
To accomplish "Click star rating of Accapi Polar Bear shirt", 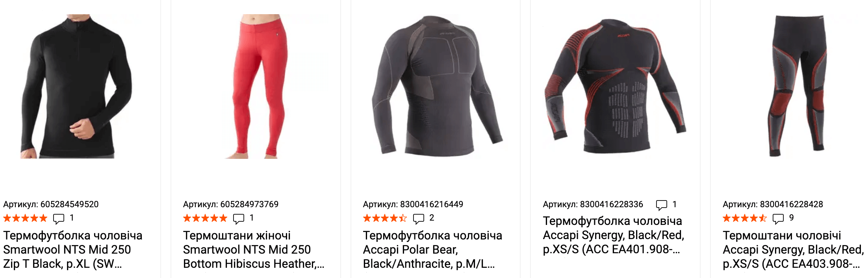I will [385, 218].
